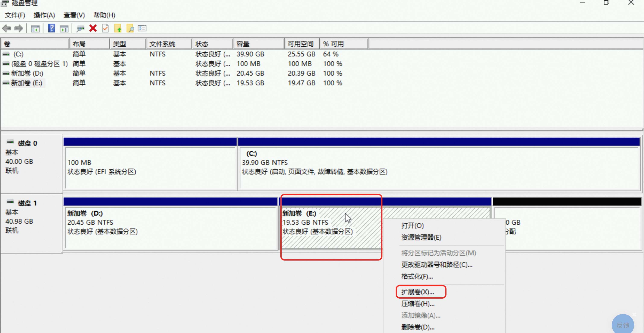Click the back arrow toolbar icon
This screenshot has height=333, width=644.
coord(7,28)
